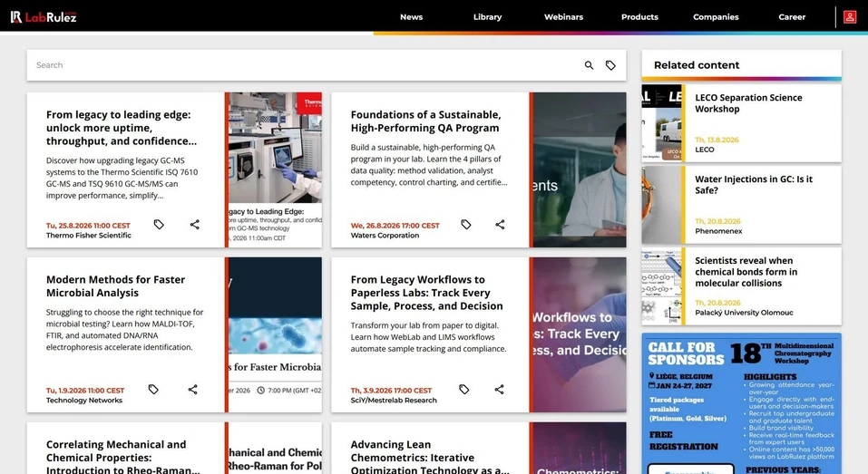
Task: Click 'Waters Corporation' company name
Action: tap(385, 236)
